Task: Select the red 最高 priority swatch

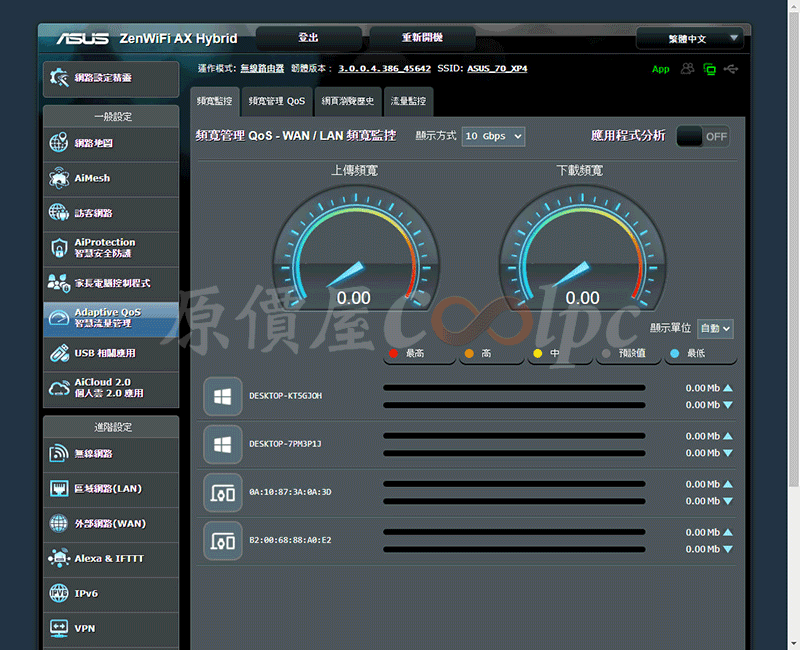Action: [x=393, y=353]
